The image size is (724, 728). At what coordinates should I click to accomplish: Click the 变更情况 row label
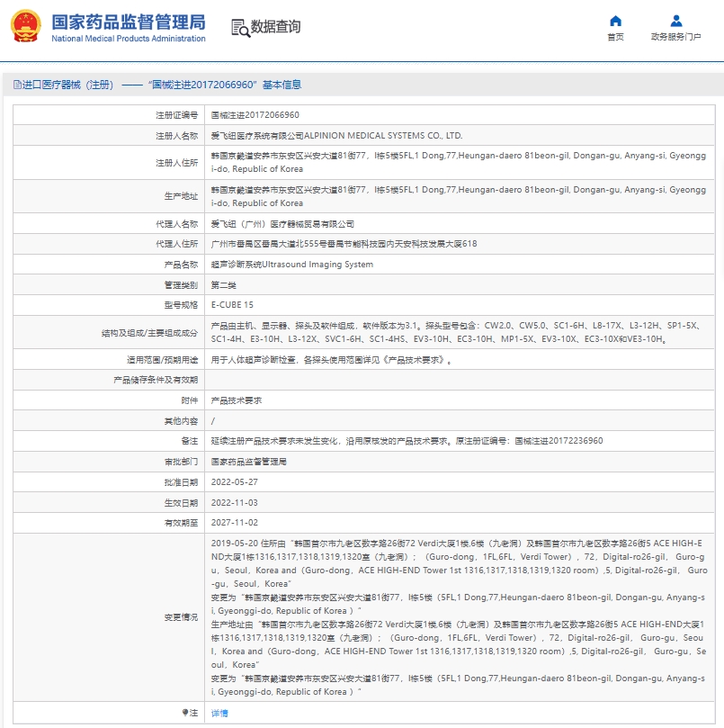click(181, 617)
